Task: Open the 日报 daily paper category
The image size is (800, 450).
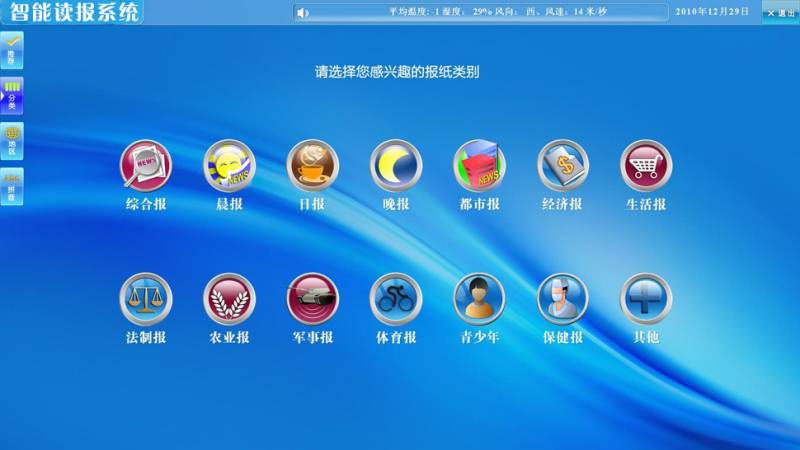Action: point(313,166)
